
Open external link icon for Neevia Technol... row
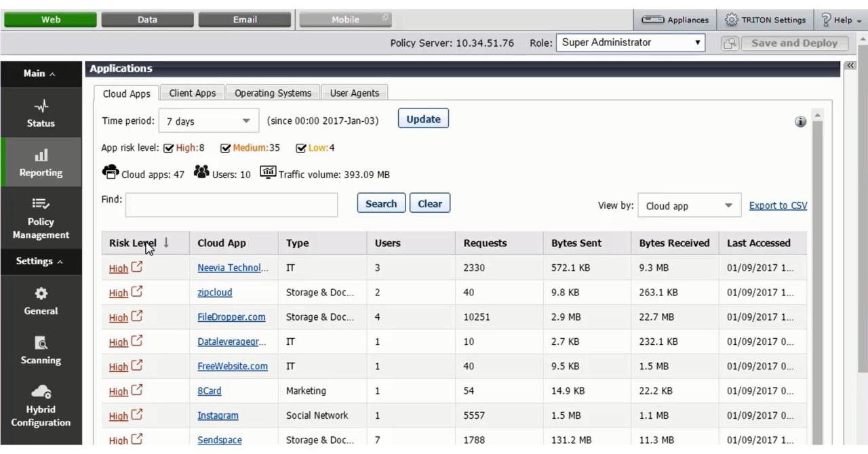137,267
